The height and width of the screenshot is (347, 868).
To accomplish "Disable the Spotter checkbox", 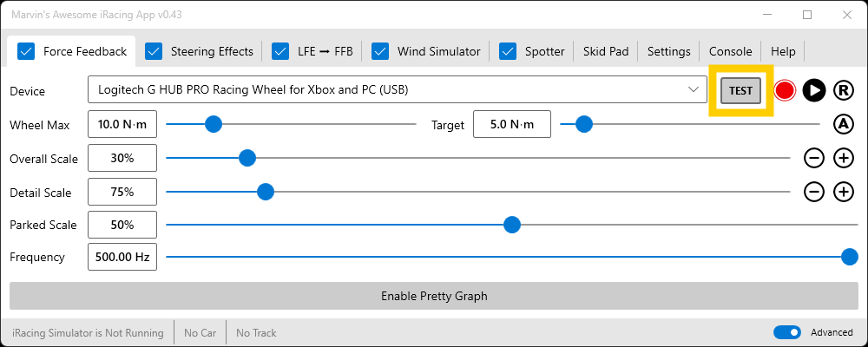I will (x=508, y=51).
